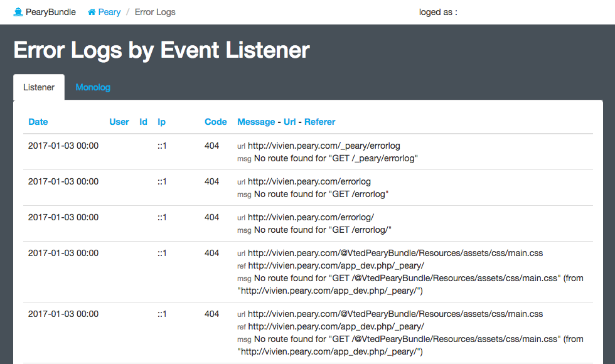Sort by the Code column header
Image resolution: width=615 pixels, height=364 pixels.
click(216, 122)
